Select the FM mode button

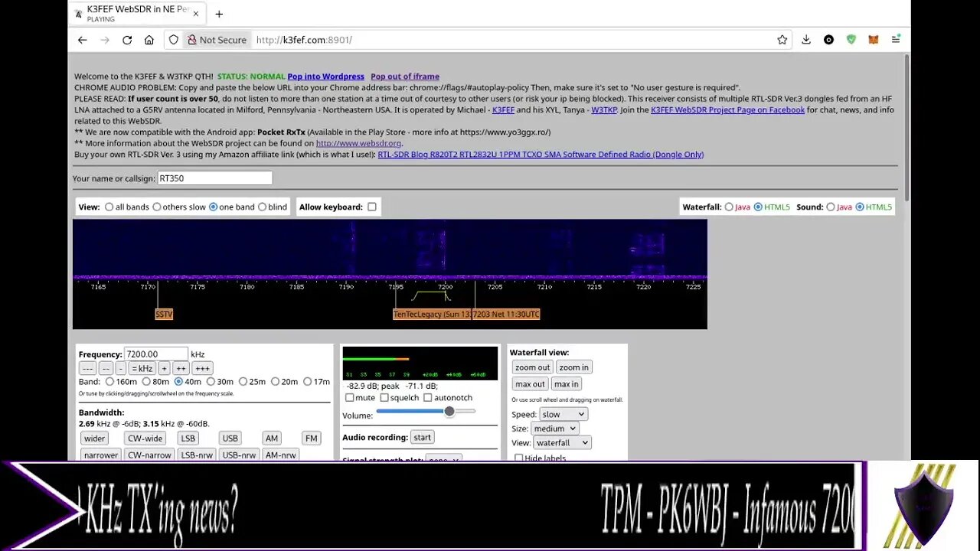pos(311,439)
